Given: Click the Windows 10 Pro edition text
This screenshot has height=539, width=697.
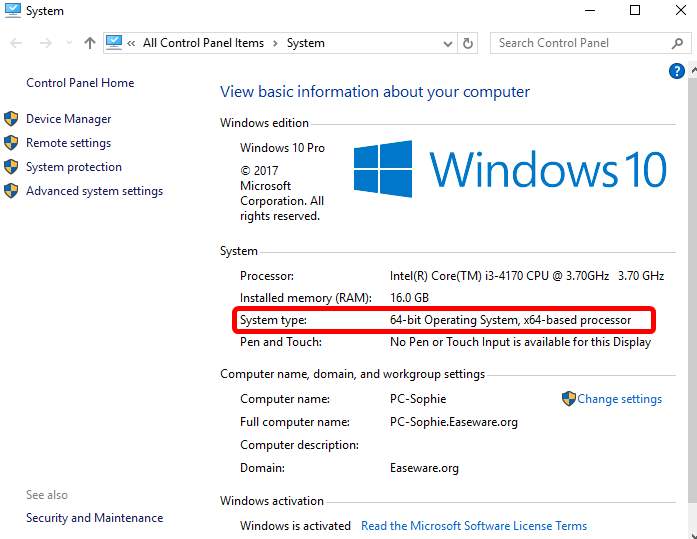Looking at the screenshot, I should (282, 148).
